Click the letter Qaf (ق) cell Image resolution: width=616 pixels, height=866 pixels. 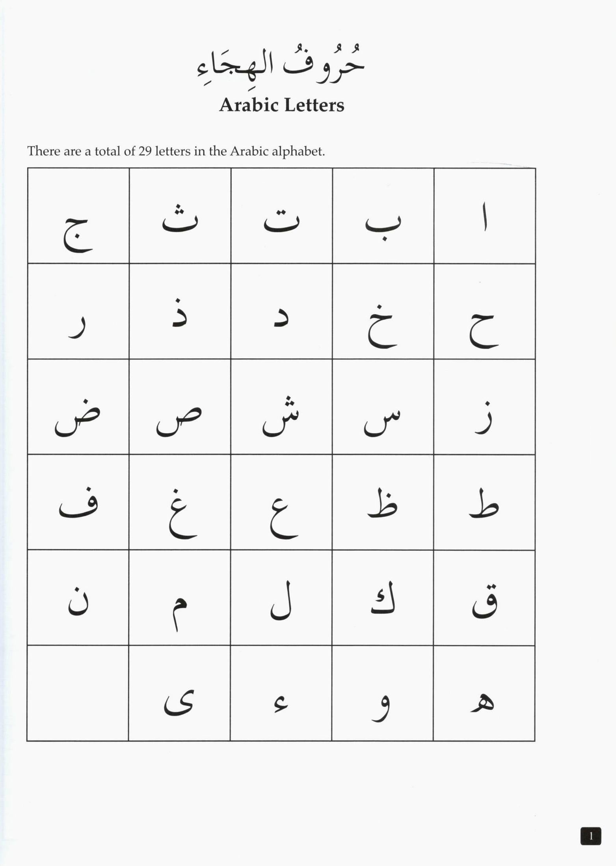[x=485, y=598]
